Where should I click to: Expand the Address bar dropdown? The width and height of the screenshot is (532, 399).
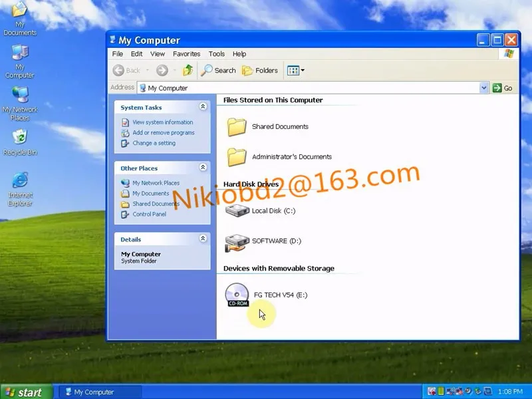point(484,88)
